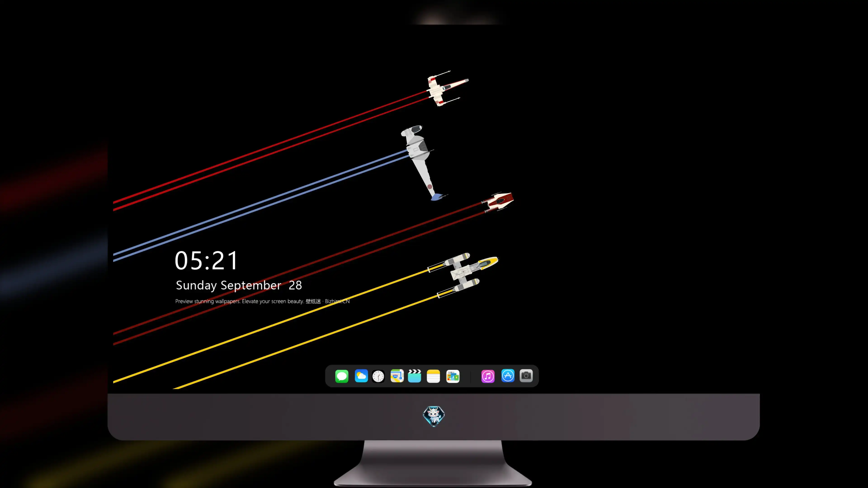Launch the Videos clapperboard app in the dock
868x488 pixels.
click(415, 376)
